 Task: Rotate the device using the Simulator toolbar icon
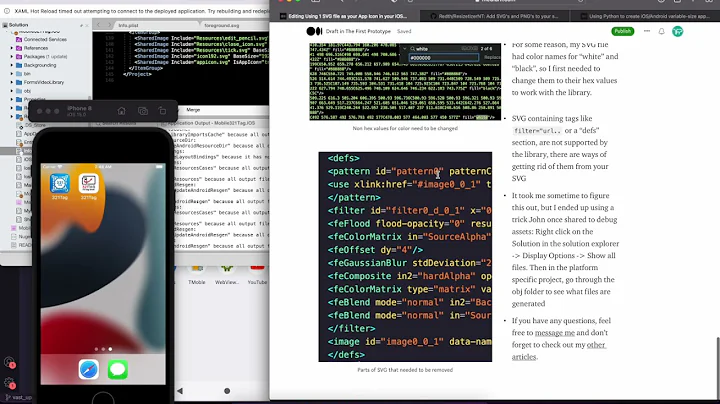[x=163, y=111]
